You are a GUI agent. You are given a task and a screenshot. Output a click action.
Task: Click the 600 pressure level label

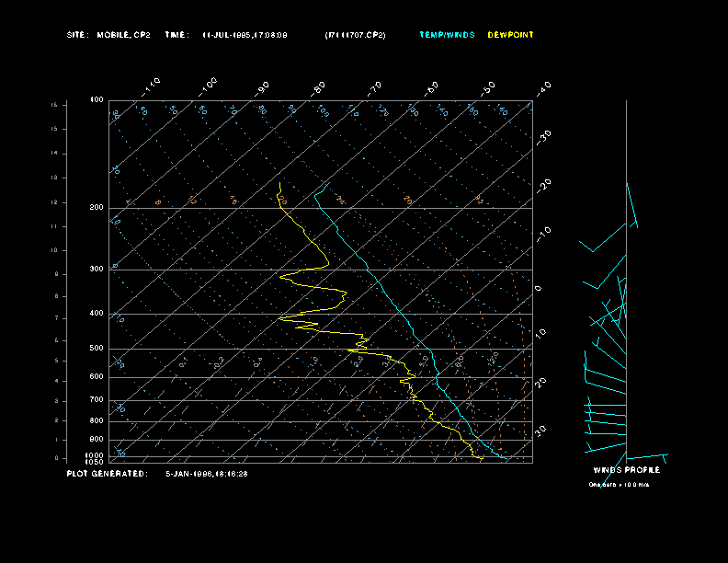pyautogui.click(x=97, y=377)
